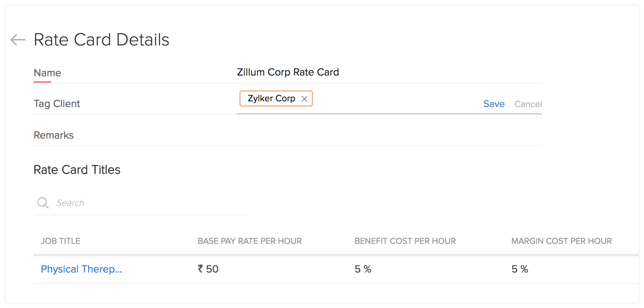The height and width of the screenshot is (308, 644).
Task: Click the Zylker Corp tag chip
Action: [271, 98]
